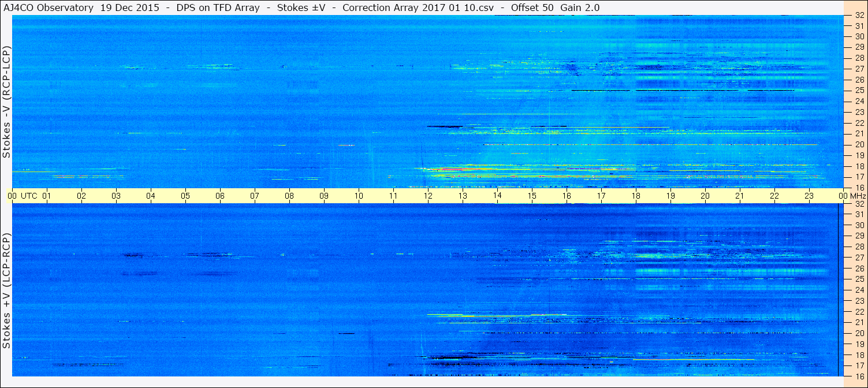The height and width of the screenshot is (388, 868).
Task: Pick the 17 hour label on UTC axis
Action: (601, 196)
